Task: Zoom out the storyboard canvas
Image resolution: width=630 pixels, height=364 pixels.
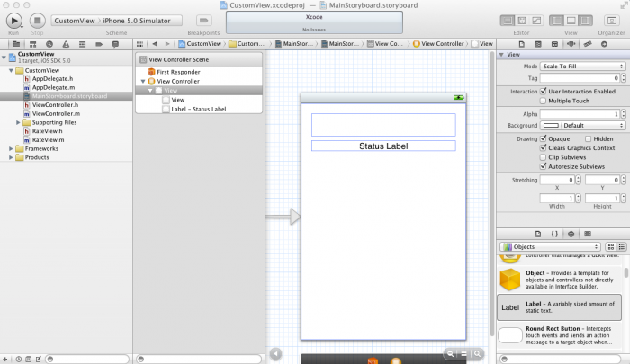Action: pos(450,353)
